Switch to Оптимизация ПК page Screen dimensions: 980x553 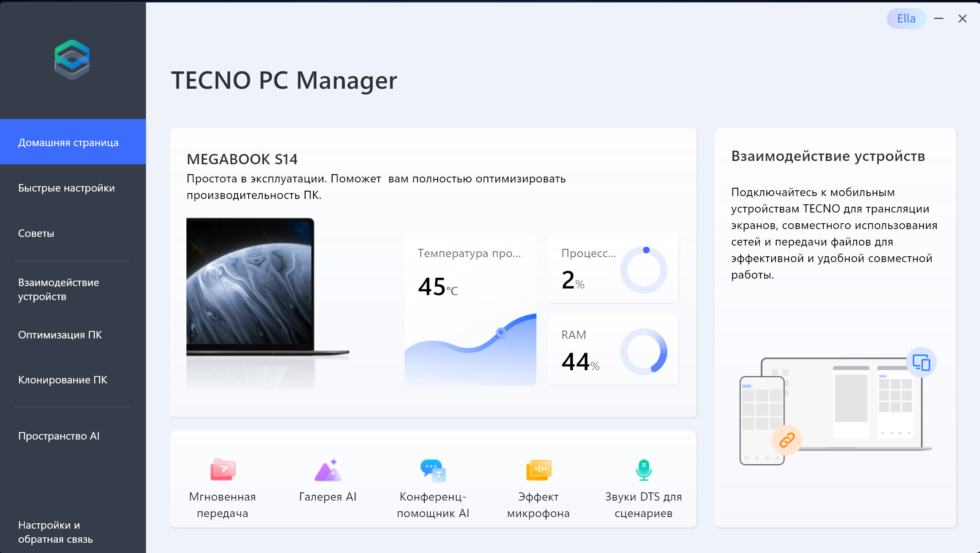pyautogui.click(x=60, y=335)
